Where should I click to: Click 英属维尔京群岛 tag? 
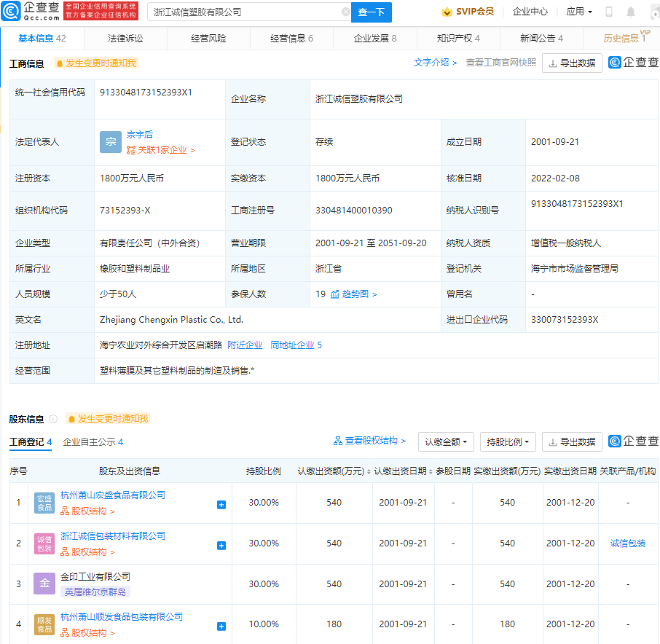[95, 592]
